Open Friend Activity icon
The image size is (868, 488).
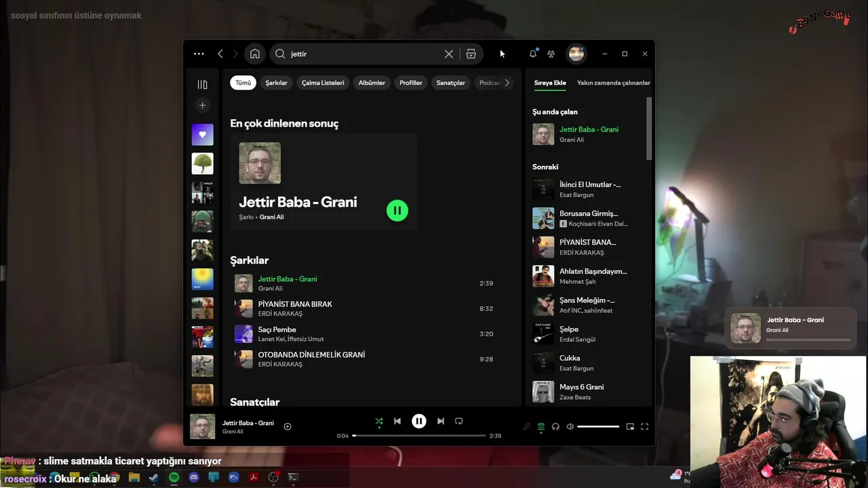(551, 54)
